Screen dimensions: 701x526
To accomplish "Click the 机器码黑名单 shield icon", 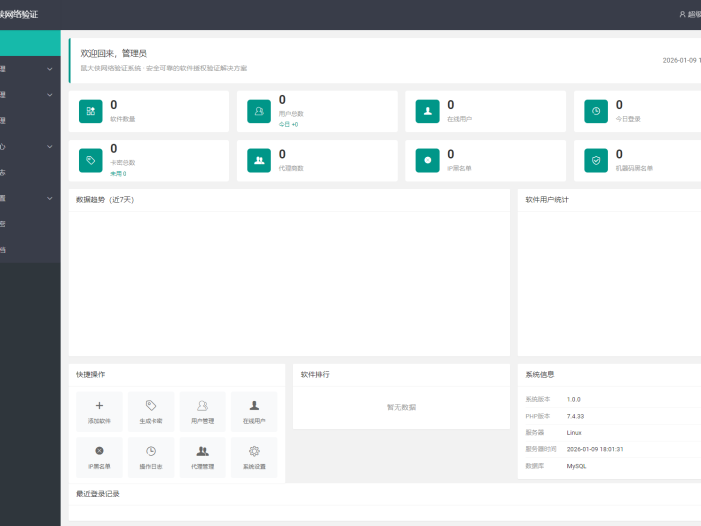I will click(x=596, y=160).
